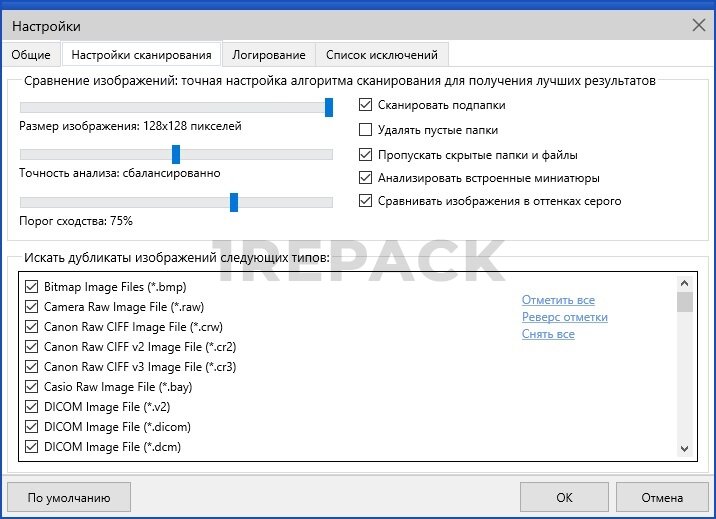Confirm settings with the OK button
Image resolution: width=716 pixels, height=519 pixels.
pyautogui.click(x=564, y=497)
